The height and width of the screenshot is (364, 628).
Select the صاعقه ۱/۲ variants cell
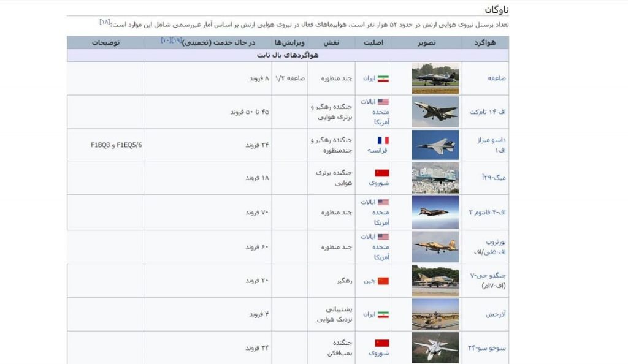[x=289, y=78]
